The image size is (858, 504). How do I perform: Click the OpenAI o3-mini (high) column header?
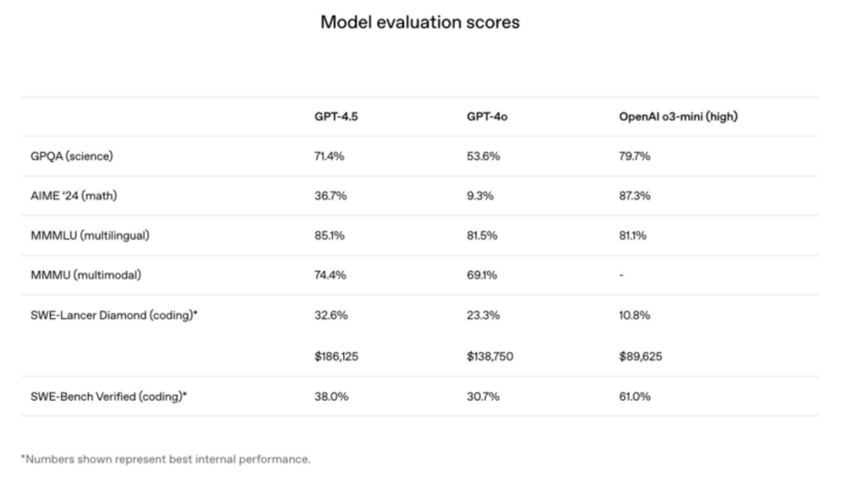pyautogui.click(x=678, y=117)
